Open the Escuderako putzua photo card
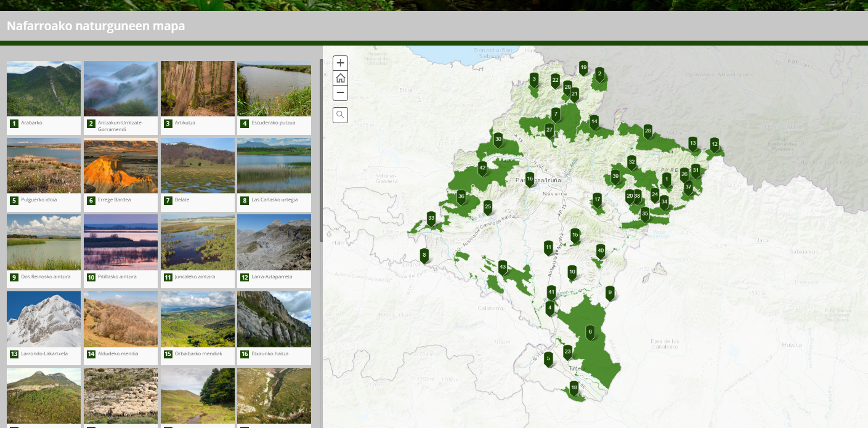 click(x=274, y=97)
